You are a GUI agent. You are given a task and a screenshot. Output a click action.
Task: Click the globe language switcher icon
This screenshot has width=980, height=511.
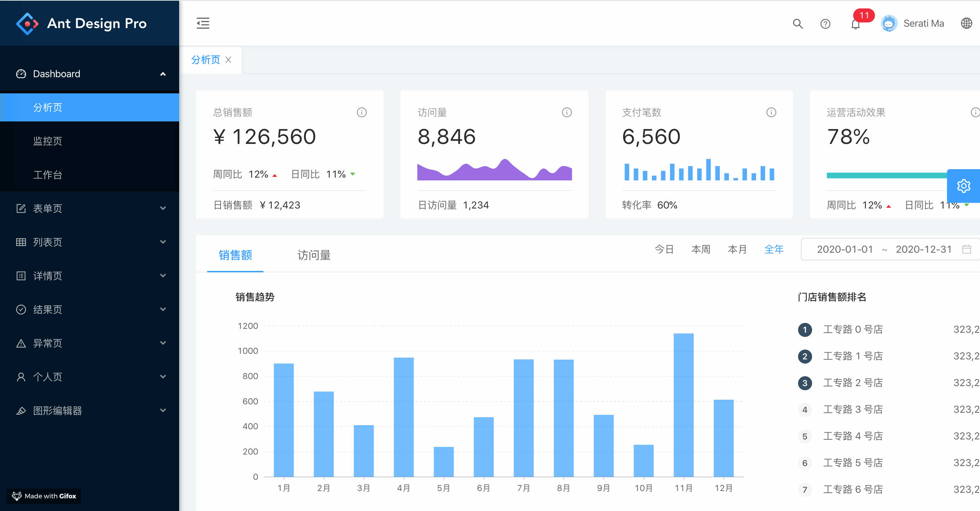[966, 23]
